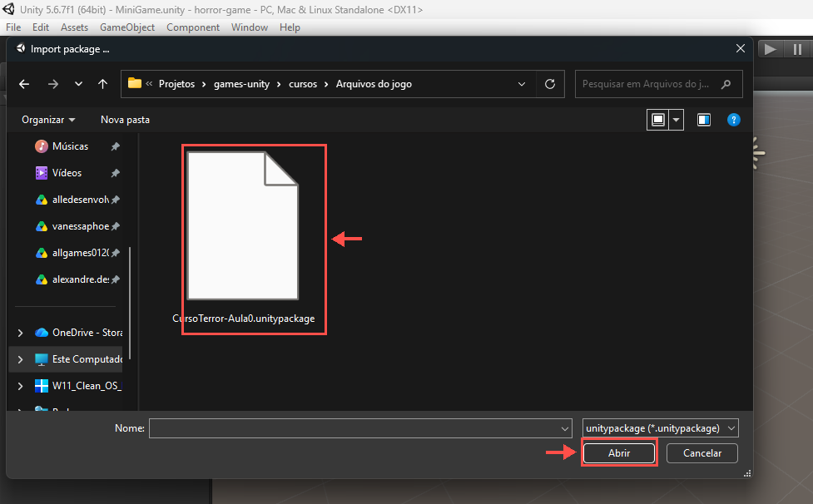Open recent locations chevron next to Forward
Image resolution: width=813 pixels, height=504 pixels.
tap(78, 84)
